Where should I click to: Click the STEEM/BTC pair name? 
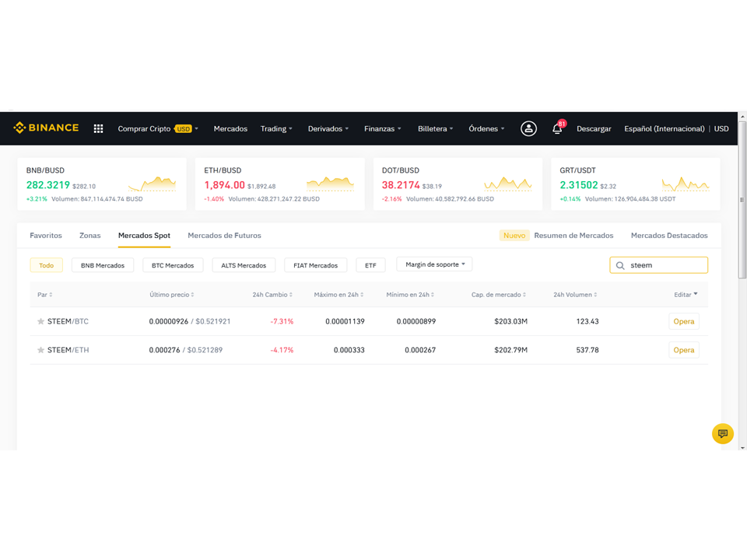[68, 321]
